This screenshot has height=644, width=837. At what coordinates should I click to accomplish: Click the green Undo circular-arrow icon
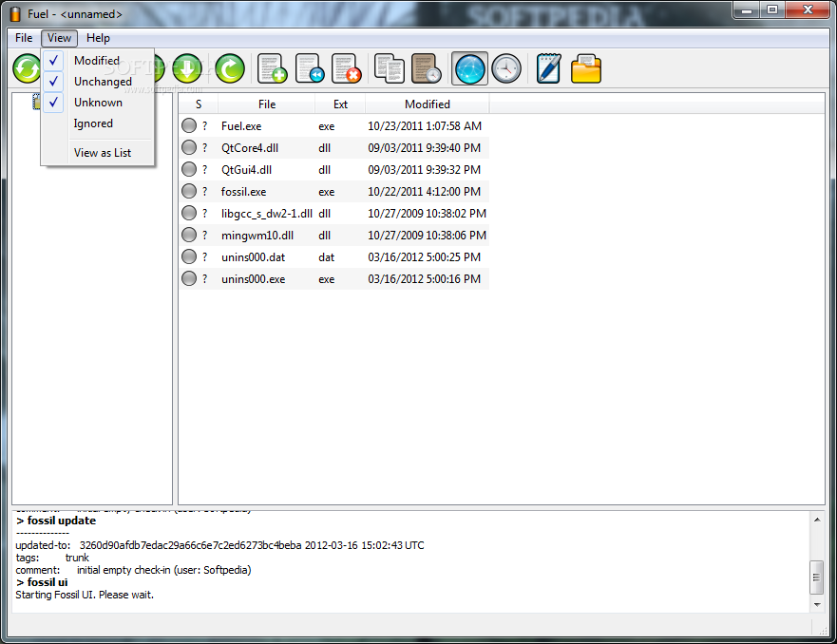pos(230,68)
